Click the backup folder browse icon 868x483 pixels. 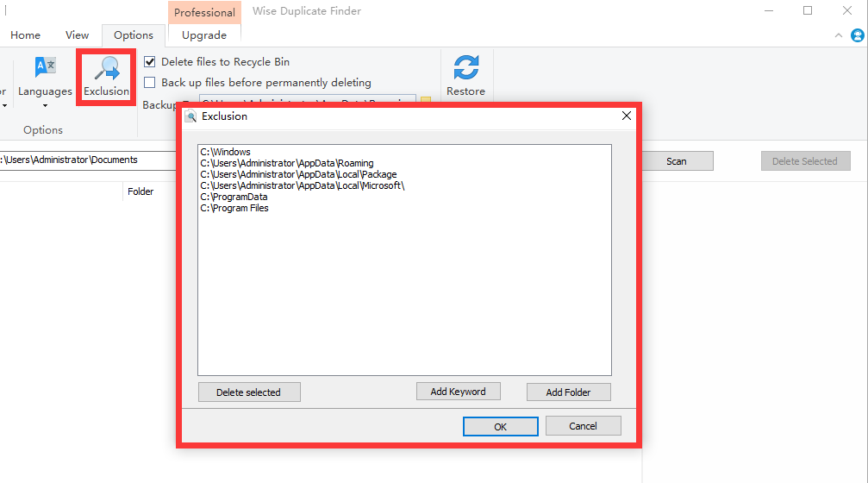click(426, 100)
